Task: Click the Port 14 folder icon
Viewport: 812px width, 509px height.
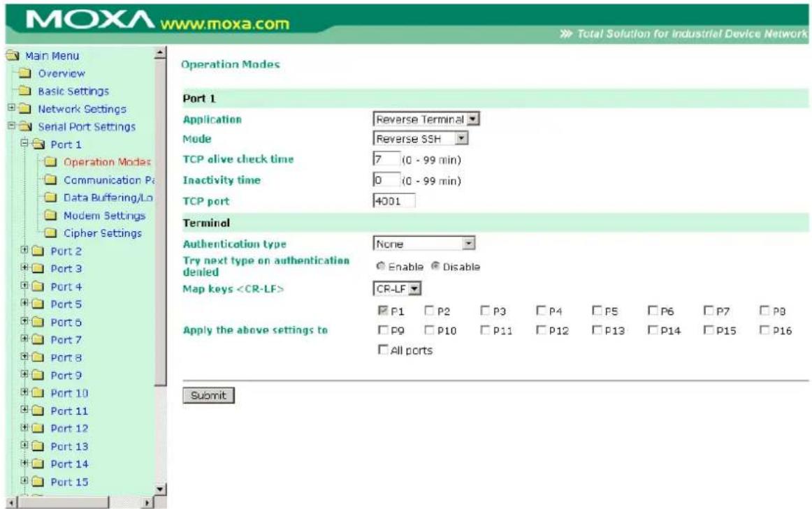Action: tap(38, 464)
